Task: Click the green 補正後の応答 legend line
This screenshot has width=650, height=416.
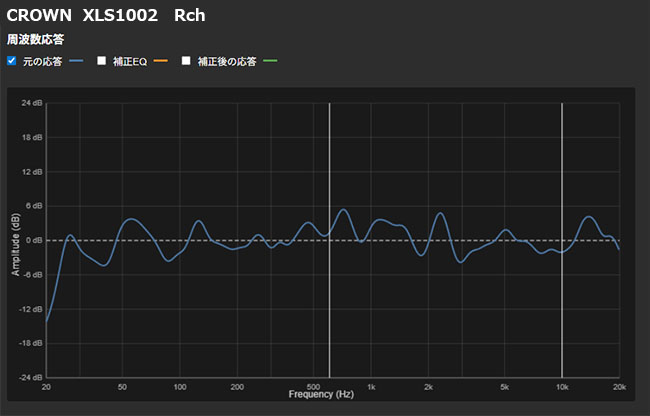Action: [x=270, y=61]
